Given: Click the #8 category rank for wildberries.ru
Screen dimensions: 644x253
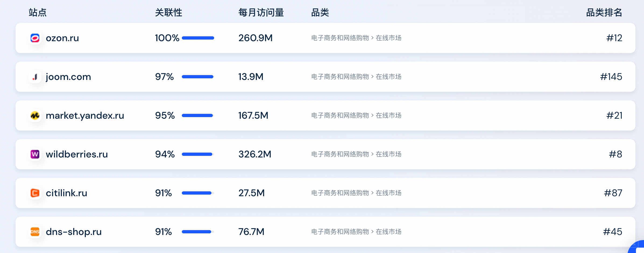Looking at the screenshot, I should (x=615, y=154).
